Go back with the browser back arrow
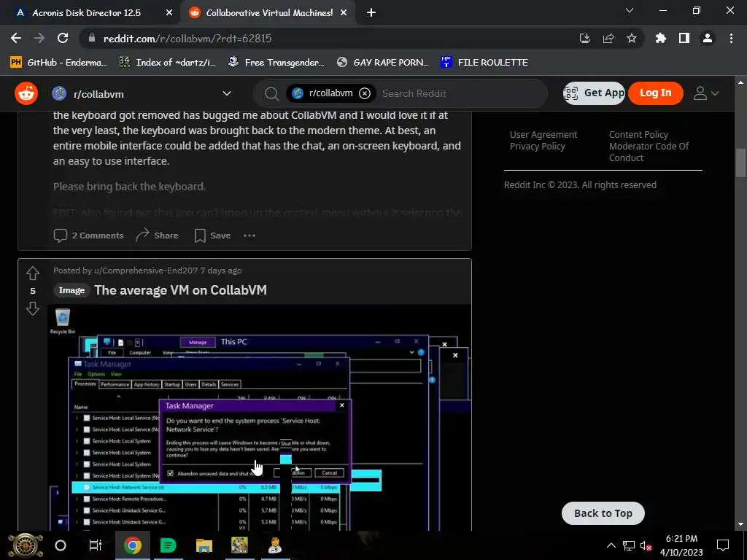The height and width of the screenshot is (560, 747). tap(16, 38)
